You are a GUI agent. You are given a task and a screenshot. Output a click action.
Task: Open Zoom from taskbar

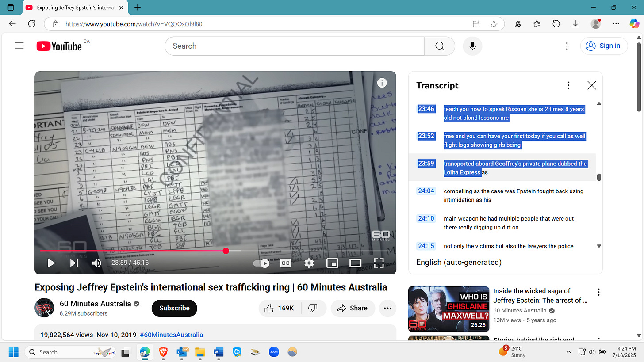274,352
